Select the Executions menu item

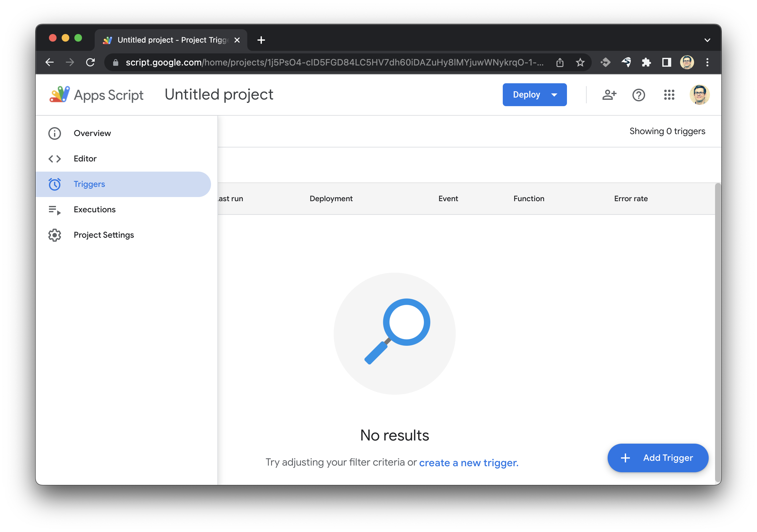[x=94, y=209]
